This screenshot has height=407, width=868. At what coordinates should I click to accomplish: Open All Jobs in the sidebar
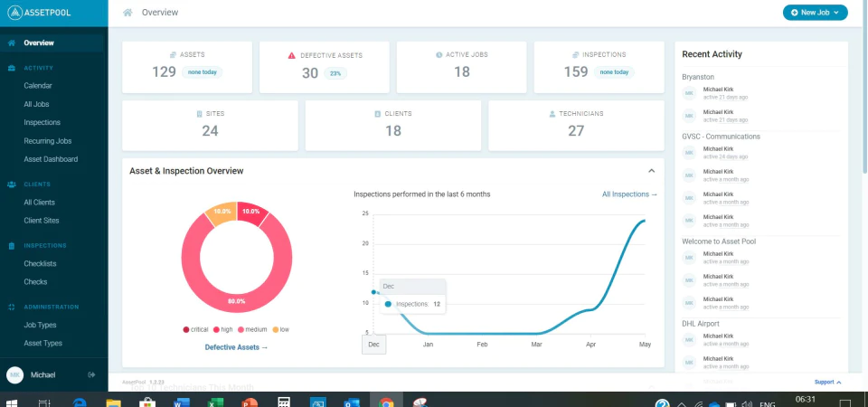[36, 104]
